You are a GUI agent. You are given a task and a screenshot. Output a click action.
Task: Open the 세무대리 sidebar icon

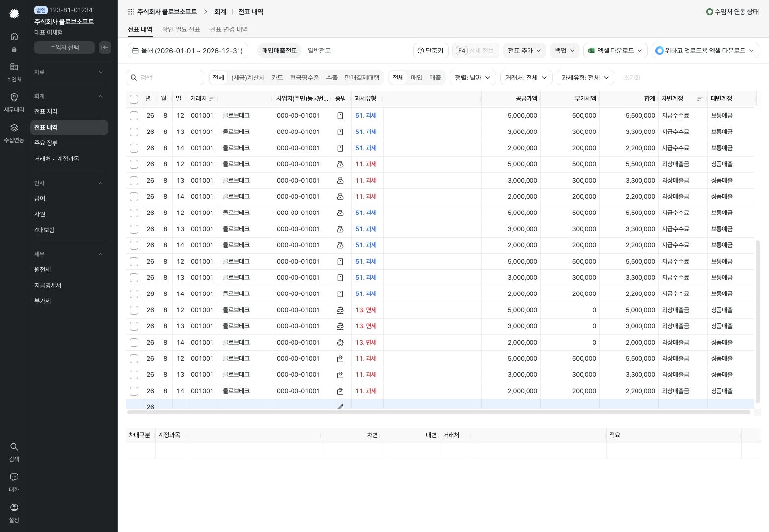point(14,102)
